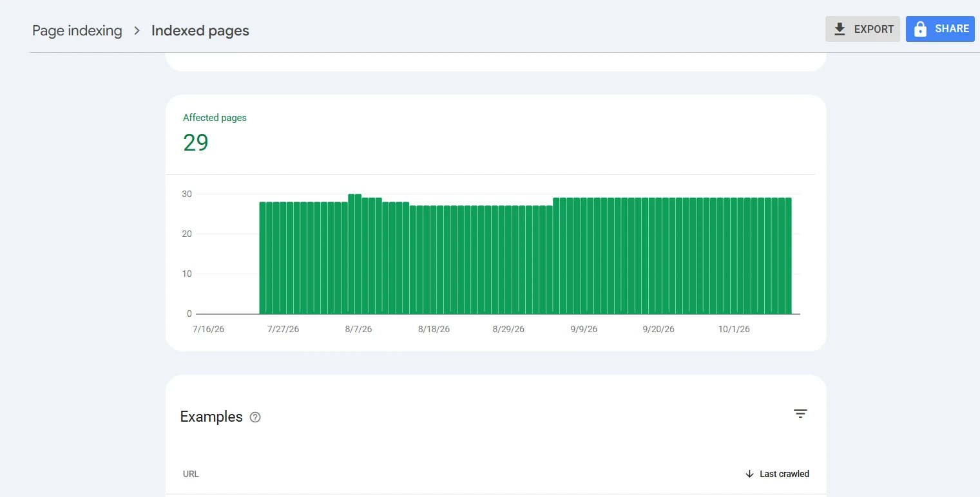Click the Examples section heading
The width and height of the screenshot is (980, 497).
pos(211,417)
